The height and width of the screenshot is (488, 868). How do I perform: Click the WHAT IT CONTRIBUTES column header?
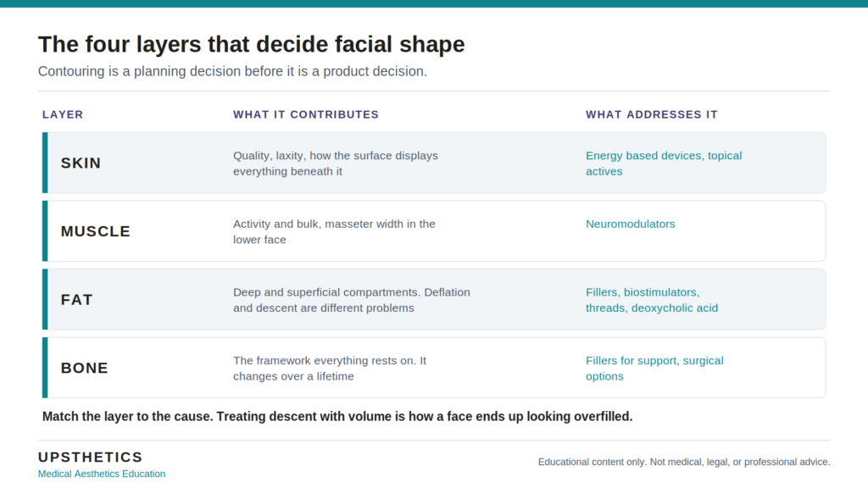click(x=305, y=114)
